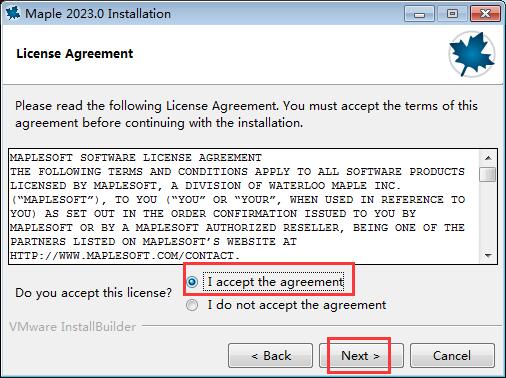The width and height of the screenshot is (506, 378).
Task: Click the large blue Maple leaf logo
Action: pos(472,54)
